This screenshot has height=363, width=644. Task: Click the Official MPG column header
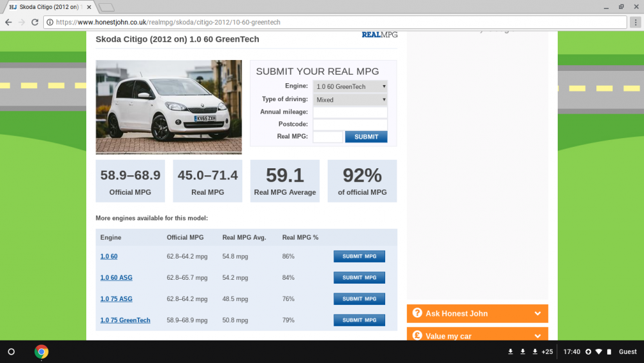tap(185, 238)
